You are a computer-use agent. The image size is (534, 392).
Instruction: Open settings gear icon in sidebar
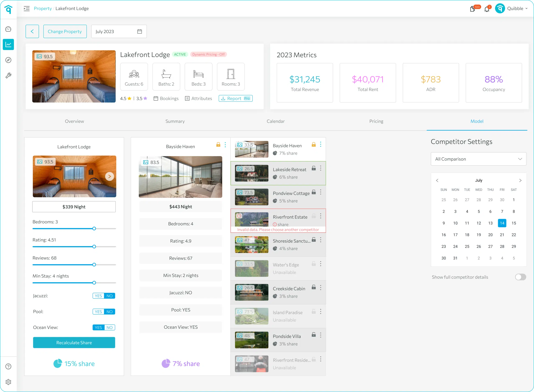click(8, 382)
